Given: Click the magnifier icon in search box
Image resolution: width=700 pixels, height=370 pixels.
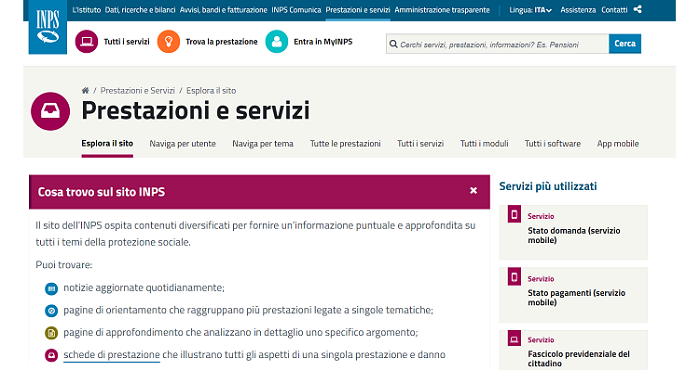Looking at the screenshot, I should 393,44.
